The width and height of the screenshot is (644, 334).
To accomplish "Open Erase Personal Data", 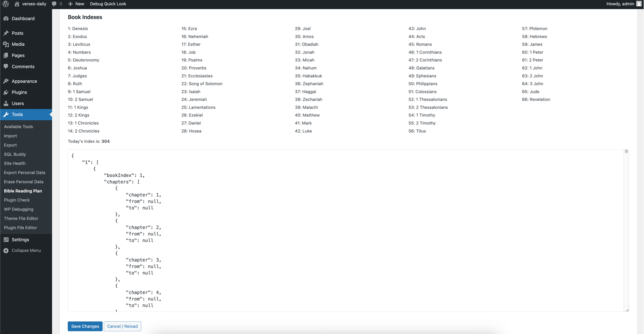I will click(x=23, y=182).
